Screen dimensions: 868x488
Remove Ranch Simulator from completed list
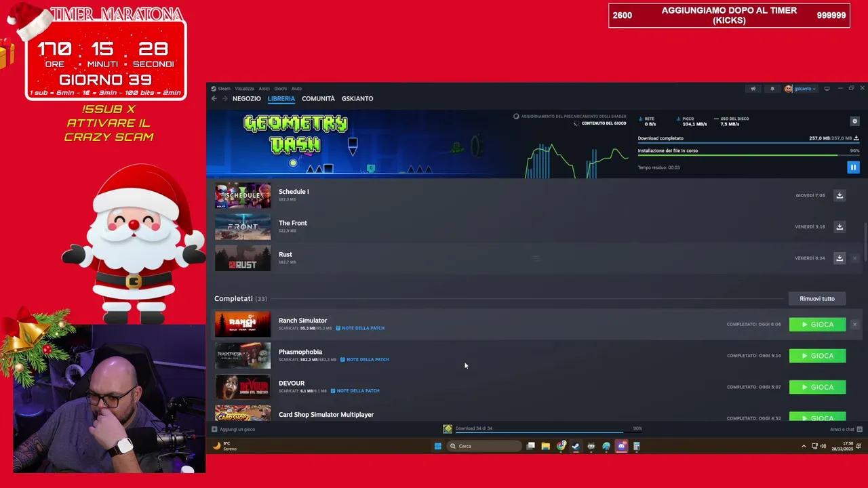(x=854, y=325)
